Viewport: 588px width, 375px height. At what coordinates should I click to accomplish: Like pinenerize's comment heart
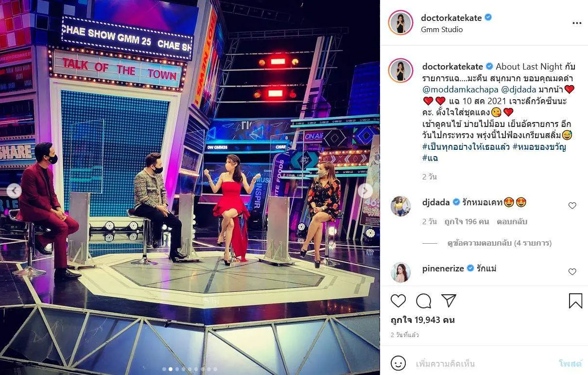click(x=572, y=272)
